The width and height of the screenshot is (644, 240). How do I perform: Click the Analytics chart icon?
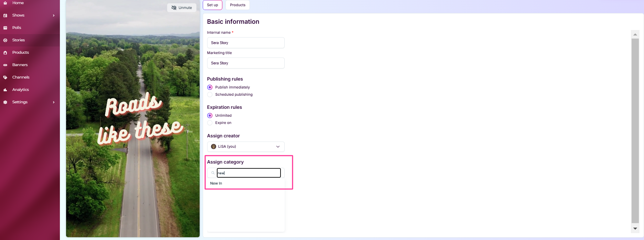[5, 90]
